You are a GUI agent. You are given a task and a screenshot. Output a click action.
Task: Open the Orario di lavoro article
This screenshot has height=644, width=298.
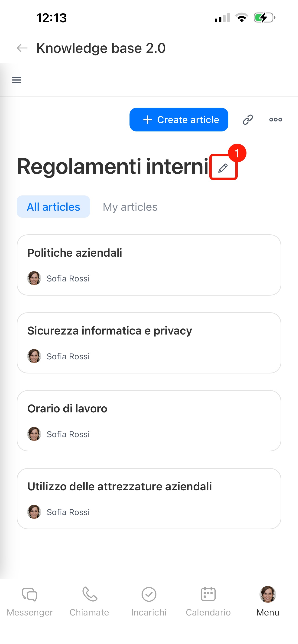click(149, 421)
